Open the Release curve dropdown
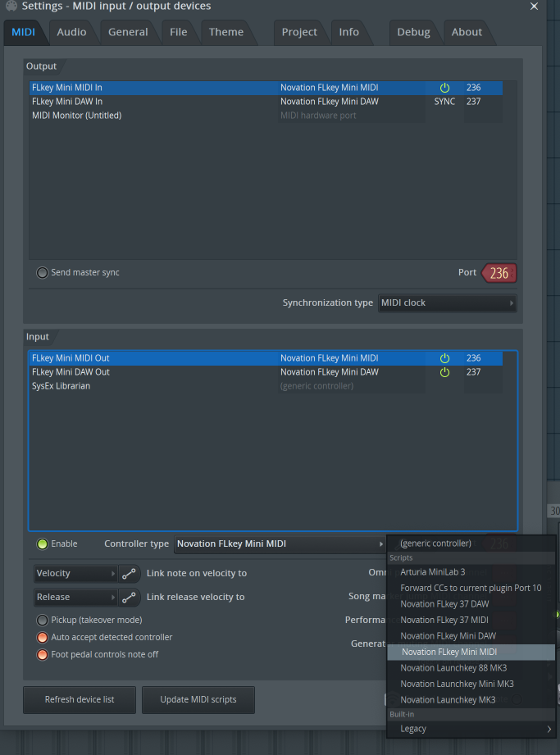Screen dimensions: 560x755 (x=75, y=597)
